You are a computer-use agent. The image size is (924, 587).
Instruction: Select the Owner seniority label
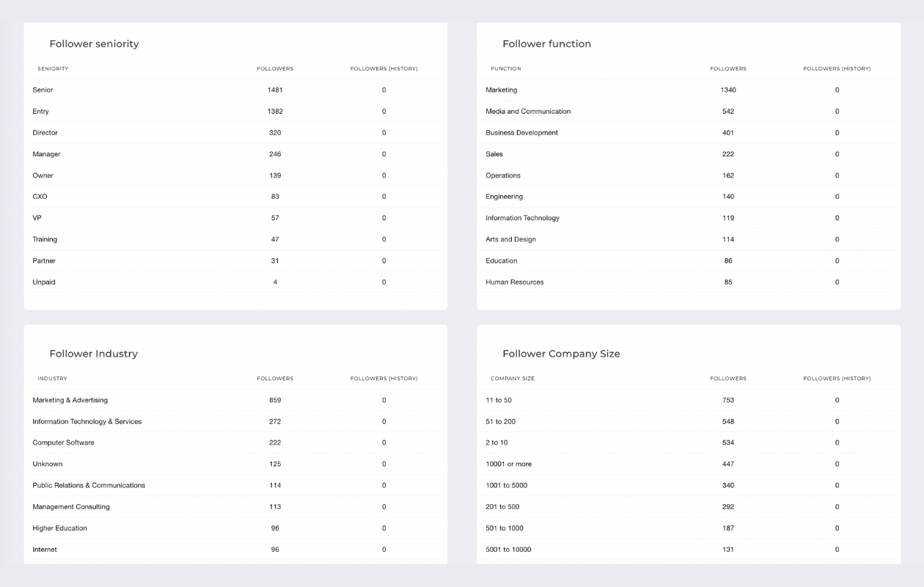pos(43,175)
